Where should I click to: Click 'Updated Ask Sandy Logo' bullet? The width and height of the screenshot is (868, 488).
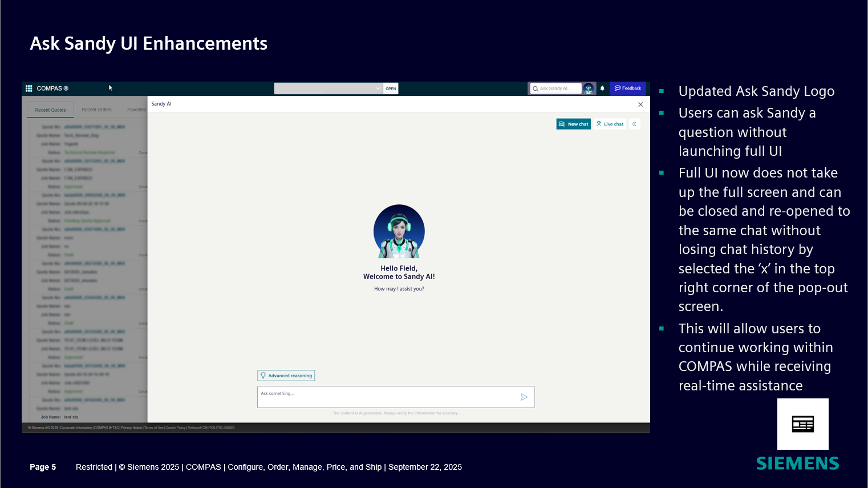pos(756,91)
